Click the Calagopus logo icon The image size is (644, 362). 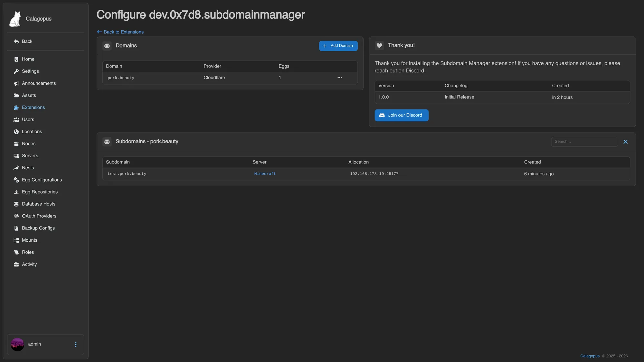click(x=15, y=19)
